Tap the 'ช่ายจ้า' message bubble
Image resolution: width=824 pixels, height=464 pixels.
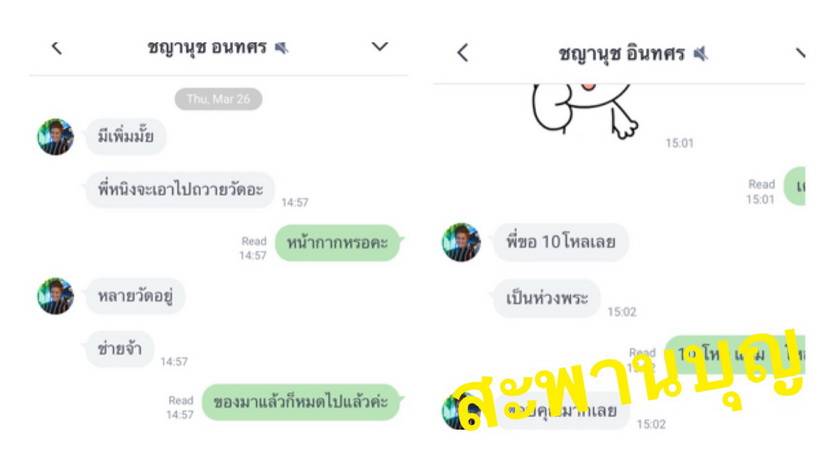119,349
